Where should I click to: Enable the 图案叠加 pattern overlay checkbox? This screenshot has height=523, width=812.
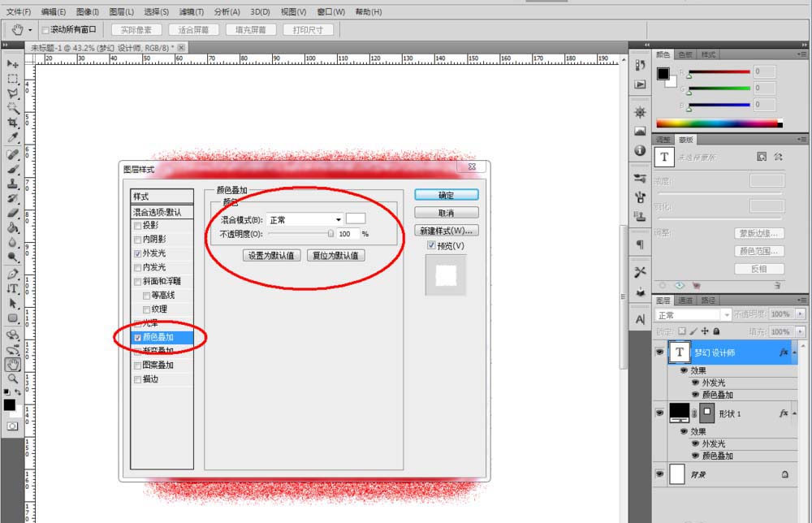point(137,365)
